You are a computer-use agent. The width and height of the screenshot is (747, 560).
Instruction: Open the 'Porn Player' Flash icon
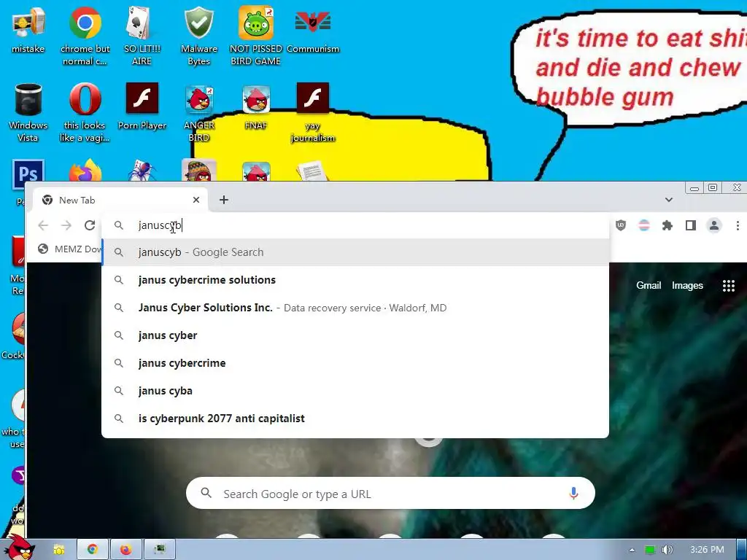[x=142, y=106]
